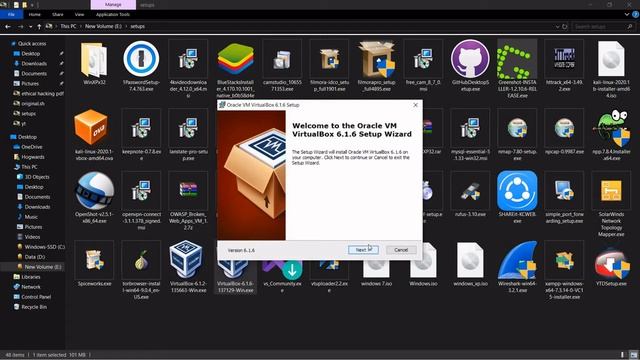
Task: Switch to large icons view in status bar
Action: coord(633,355)
